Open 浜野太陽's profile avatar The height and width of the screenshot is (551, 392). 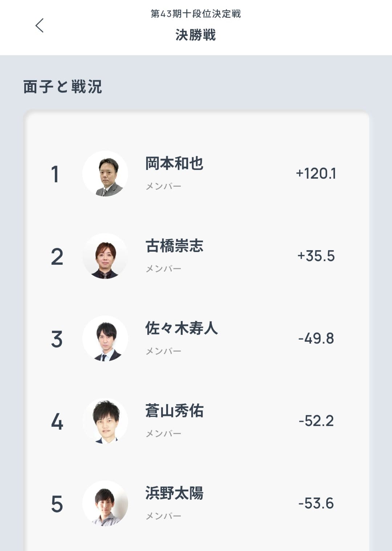pos(105,503)
